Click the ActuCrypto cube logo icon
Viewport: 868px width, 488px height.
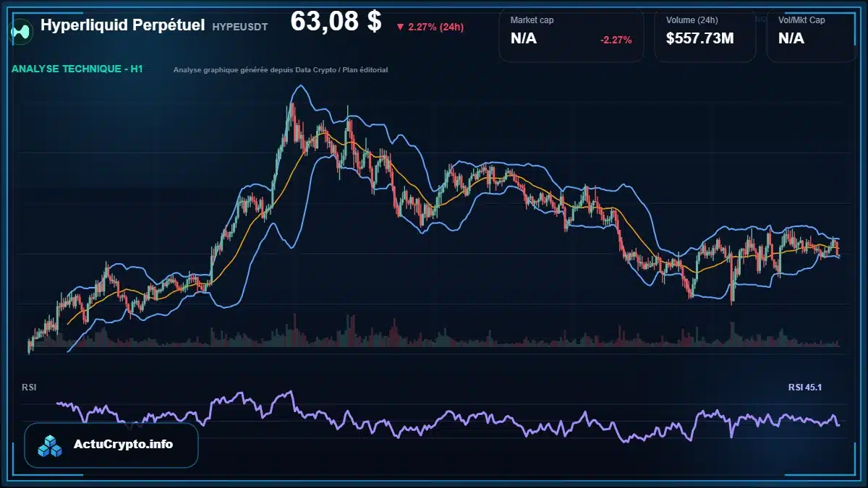coord(51,445)
